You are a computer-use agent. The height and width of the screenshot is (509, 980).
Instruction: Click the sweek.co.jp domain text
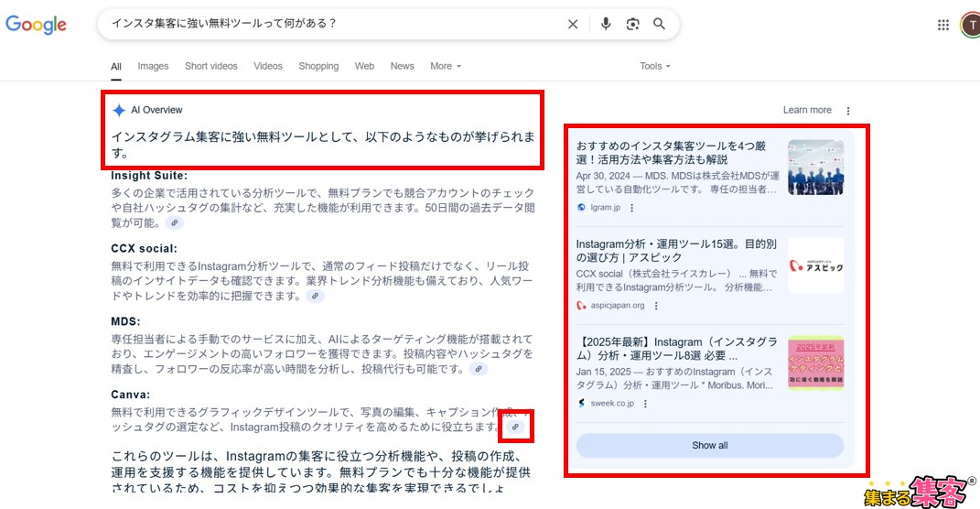tap(612, 404)
